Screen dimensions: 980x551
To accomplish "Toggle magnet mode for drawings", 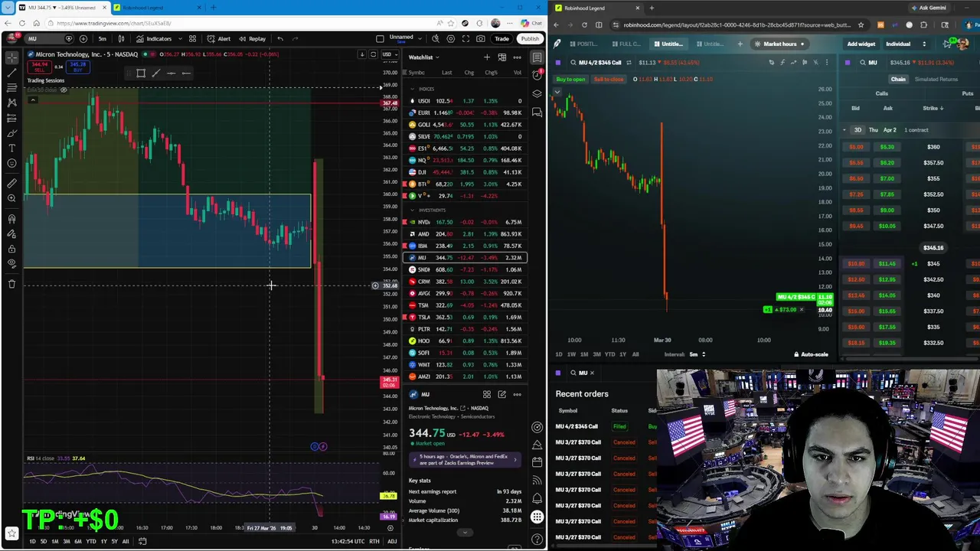I will tap(11, 219).
